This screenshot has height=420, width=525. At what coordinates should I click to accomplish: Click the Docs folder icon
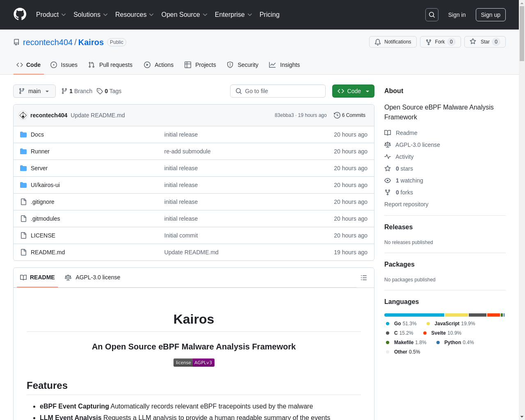click(x=23, y=135)
